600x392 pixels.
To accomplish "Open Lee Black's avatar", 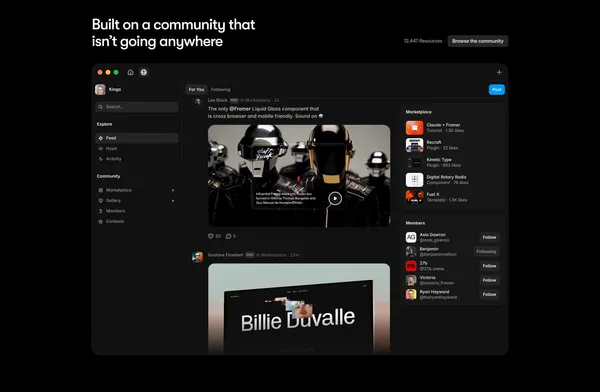I will pos(197,101).
